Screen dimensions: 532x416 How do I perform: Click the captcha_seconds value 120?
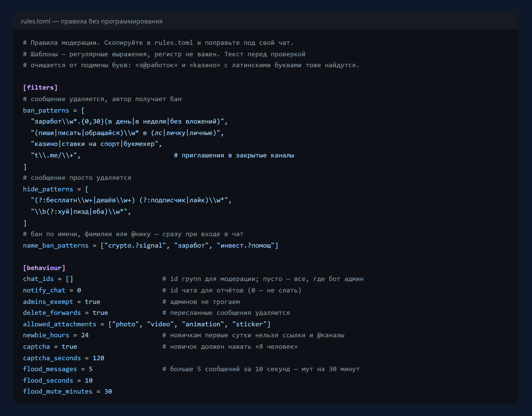98,358
